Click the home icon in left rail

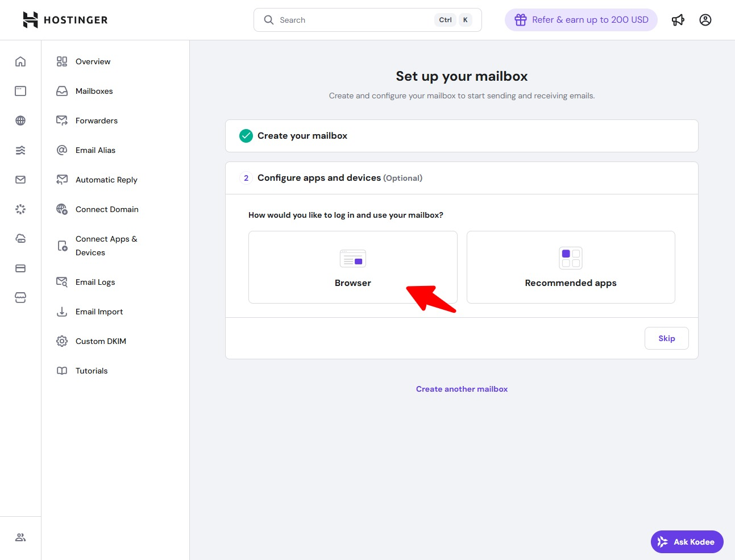20,61
